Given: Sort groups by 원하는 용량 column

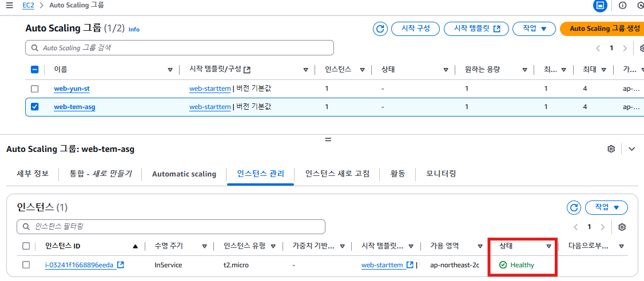Looking at the screenshot, I should (524, 70).
